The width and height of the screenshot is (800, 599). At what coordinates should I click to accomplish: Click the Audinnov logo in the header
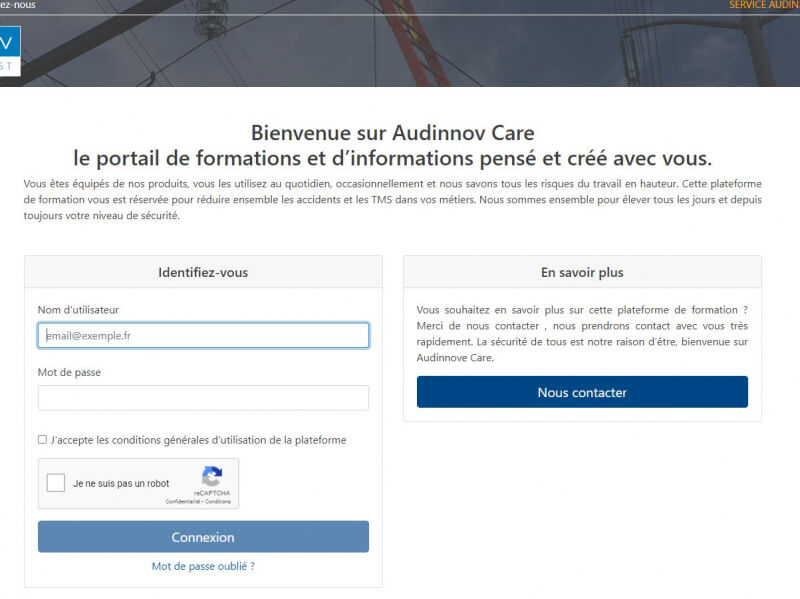(x=10, y=51)
